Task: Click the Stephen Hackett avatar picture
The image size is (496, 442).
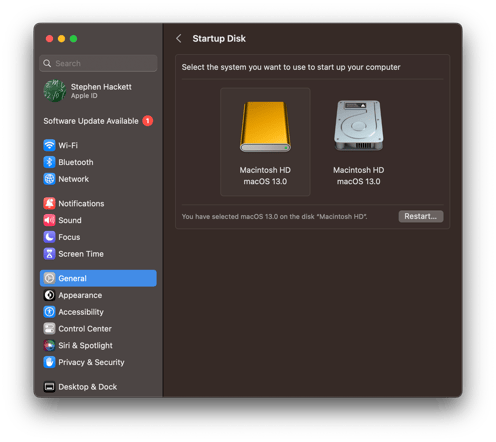Action: tap(55, 91)
